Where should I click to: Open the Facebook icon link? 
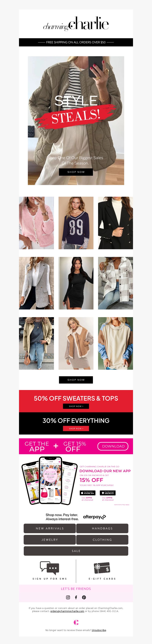pos(76,597)
